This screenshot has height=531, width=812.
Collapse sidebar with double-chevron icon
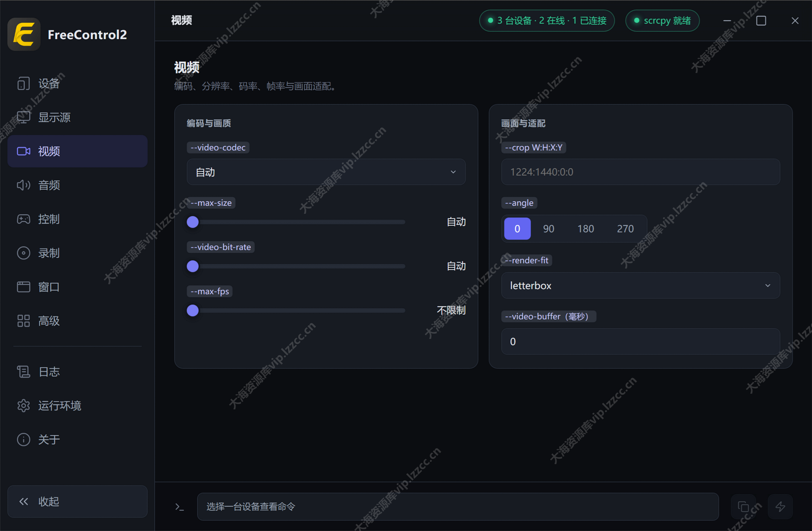24,502
